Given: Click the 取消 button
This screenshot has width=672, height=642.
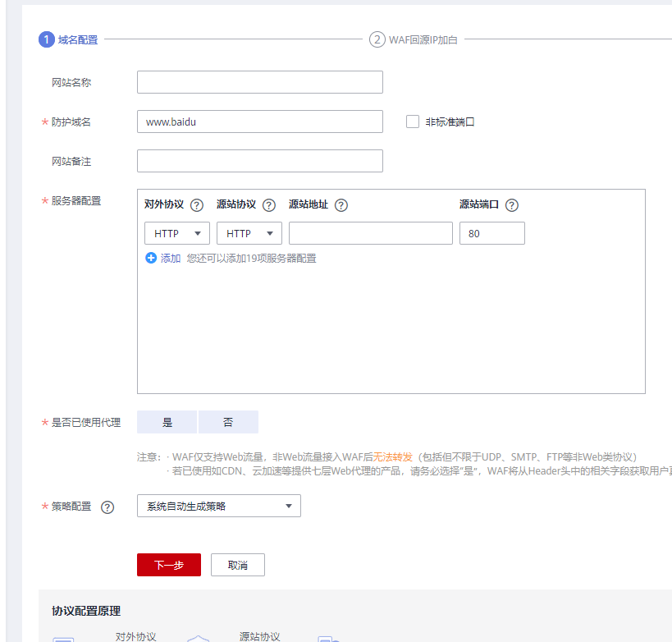Looking at the screenshot, I should 238,565.
